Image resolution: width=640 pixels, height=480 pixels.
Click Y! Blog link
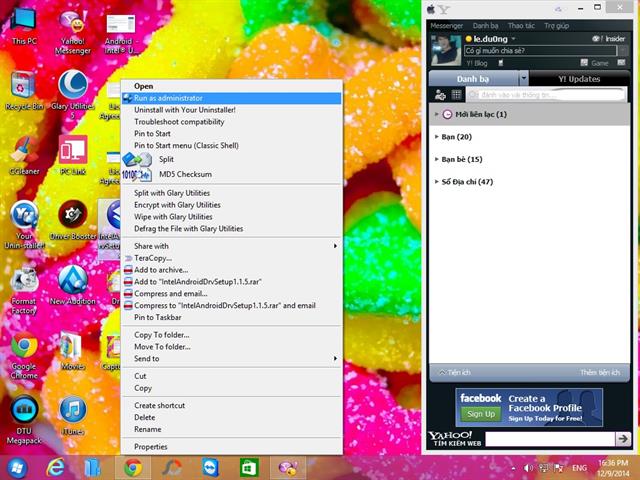477,63
